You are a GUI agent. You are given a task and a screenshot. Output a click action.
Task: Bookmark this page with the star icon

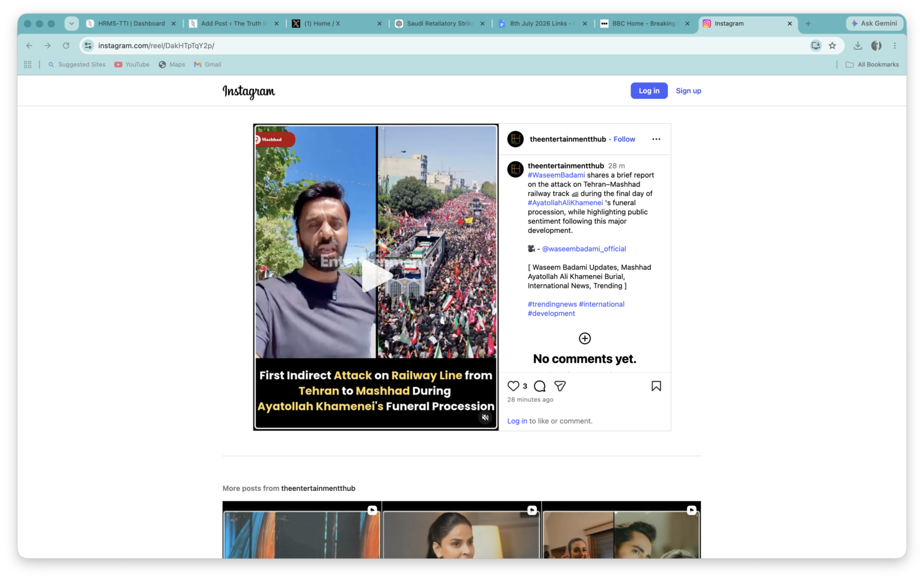[x=833, y=46]
